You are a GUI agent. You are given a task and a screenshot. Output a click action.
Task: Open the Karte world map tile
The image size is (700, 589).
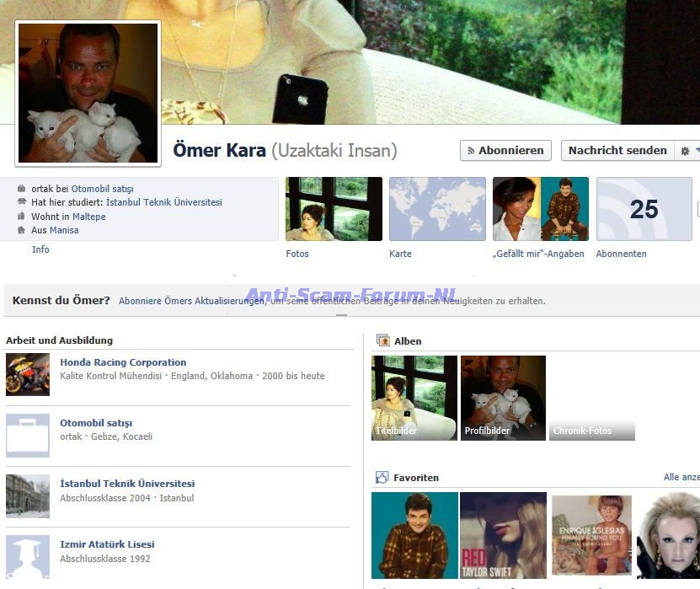[437, 209]
